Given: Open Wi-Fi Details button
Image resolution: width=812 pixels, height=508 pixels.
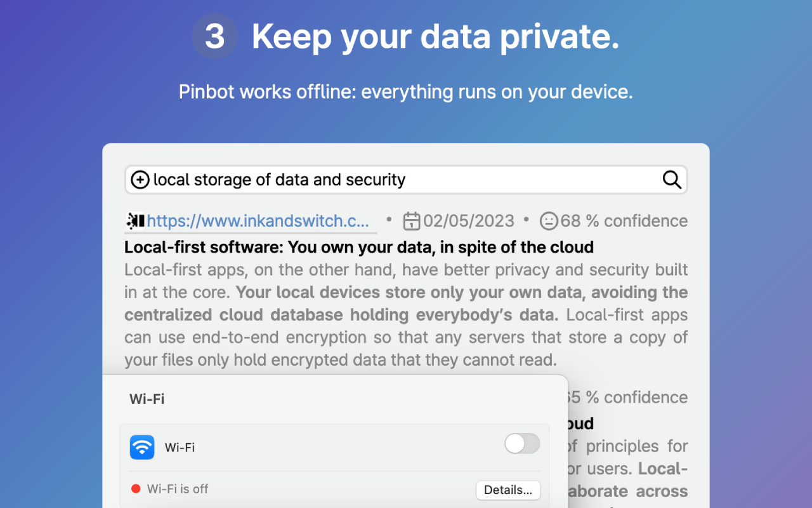Looking at the screenshot, I should (508, 490).
